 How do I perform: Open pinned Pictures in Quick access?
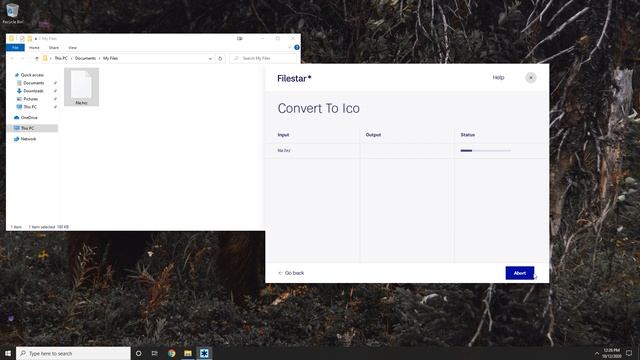pos(31,99)
